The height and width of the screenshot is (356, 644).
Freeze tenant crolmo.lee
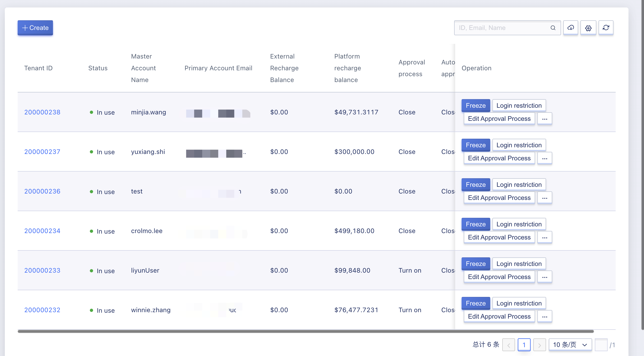coord(476,224)
